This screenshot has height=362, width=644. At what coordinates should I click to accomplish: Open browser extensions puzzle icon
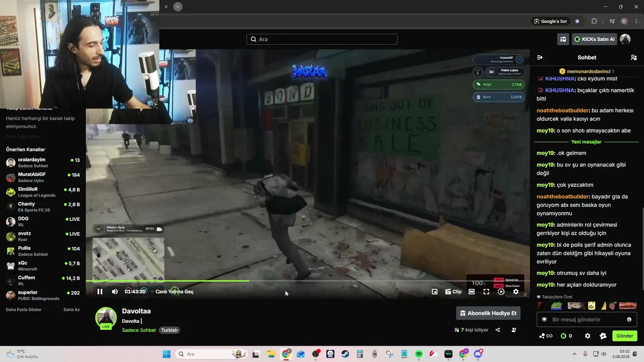(x=594, y=21)
